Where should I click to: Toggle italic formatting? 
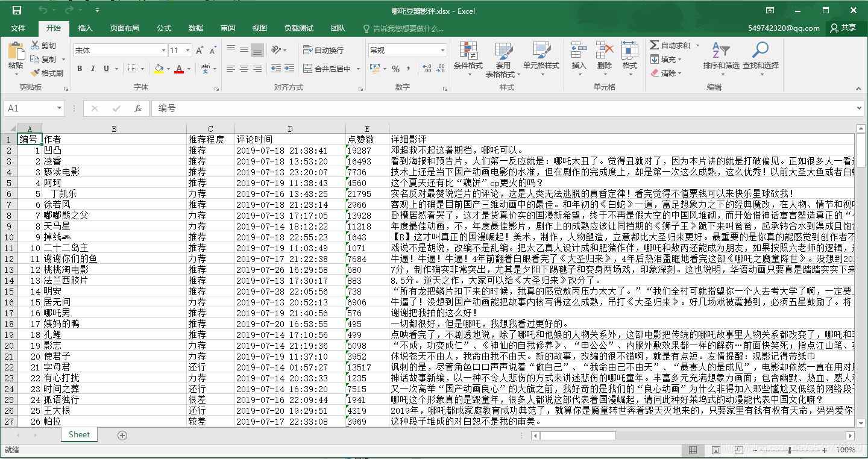pos(93,69)
